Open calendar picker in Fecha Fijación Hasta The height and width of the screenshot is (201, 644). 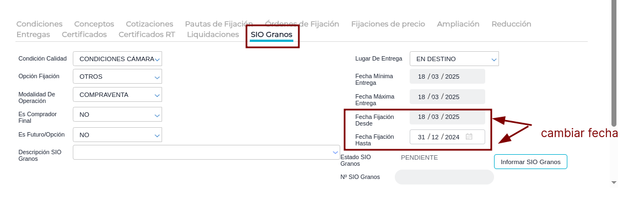(469, 137)
